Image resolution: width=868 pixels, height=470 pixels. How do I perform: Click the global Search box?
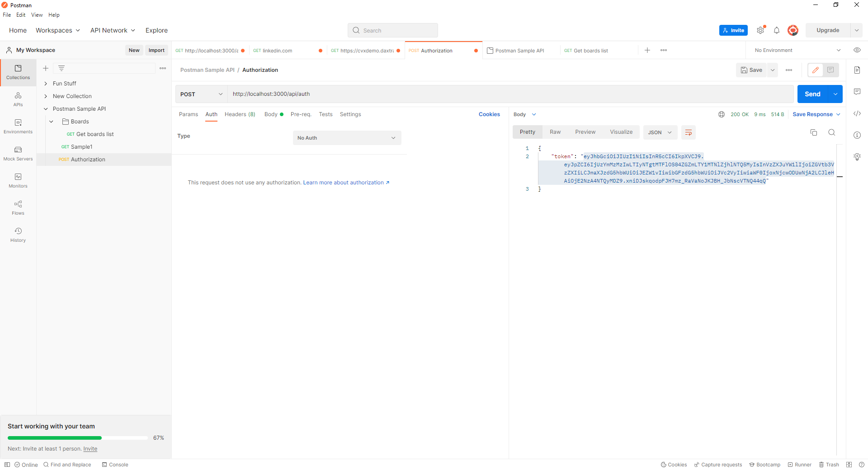point(393,30)
